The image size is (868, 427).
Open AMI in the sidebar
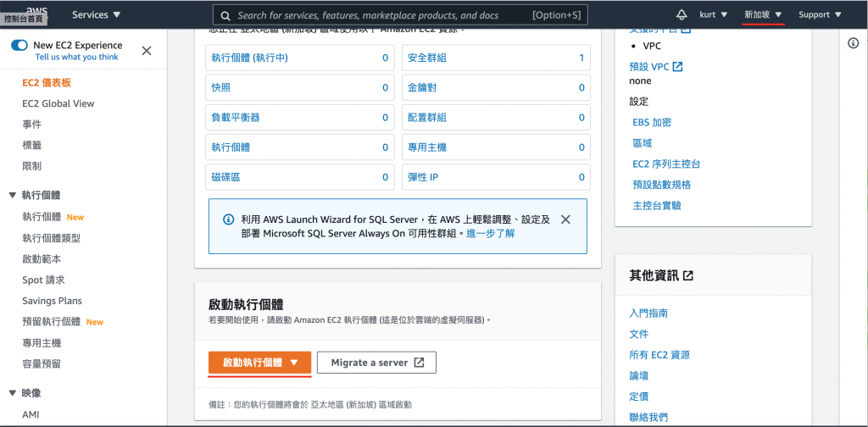(31, 414)
